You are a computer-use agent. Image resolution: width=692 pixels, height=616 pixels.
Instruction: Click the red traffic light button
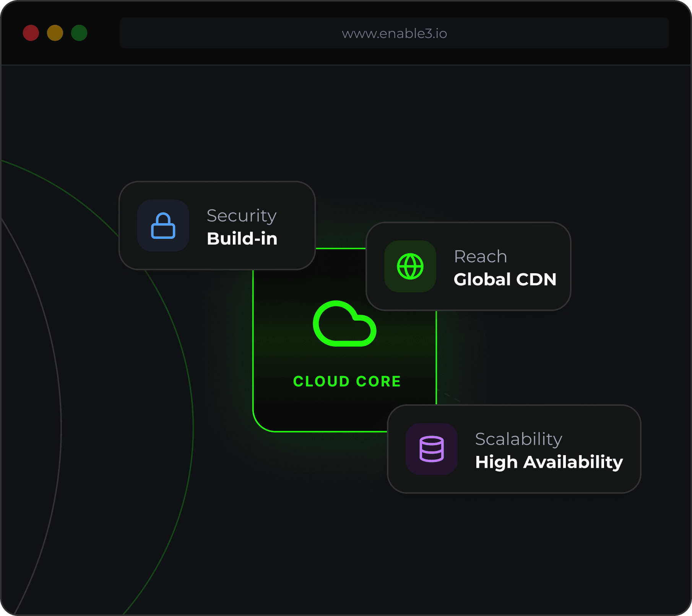coord(31,33)
